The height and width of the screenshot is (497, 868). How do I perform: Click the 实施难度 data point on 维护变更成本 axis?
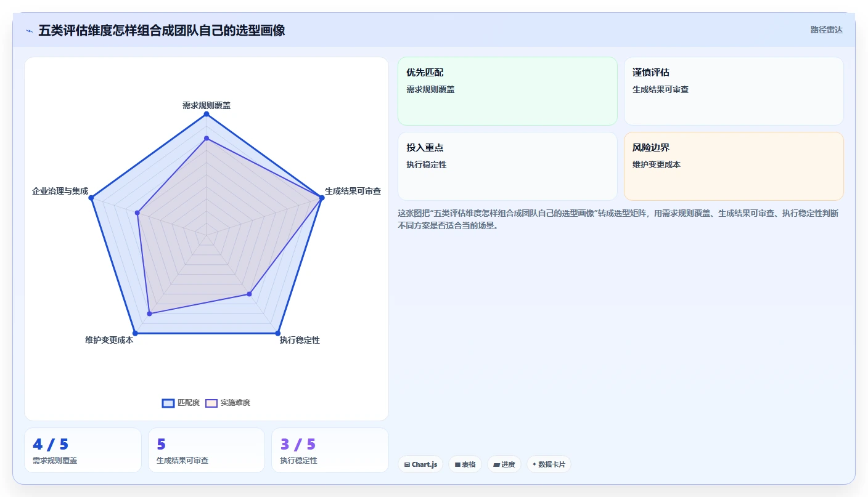coord(149,314)
